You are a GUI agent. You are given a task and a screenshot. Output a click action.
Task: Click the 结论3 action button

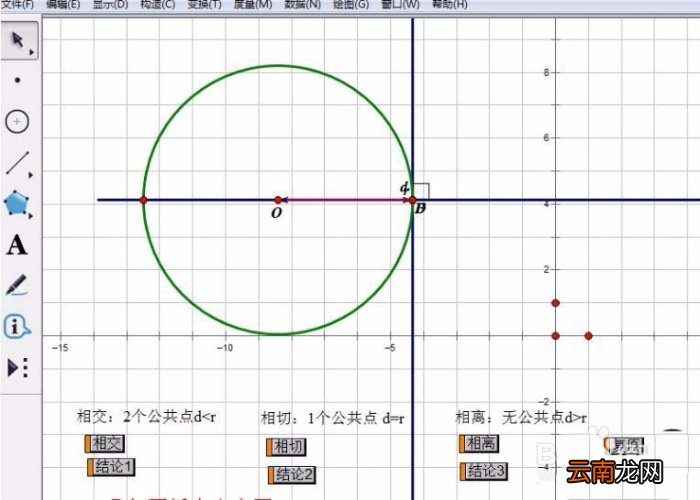pyautogui.click(x=484, y=471)
